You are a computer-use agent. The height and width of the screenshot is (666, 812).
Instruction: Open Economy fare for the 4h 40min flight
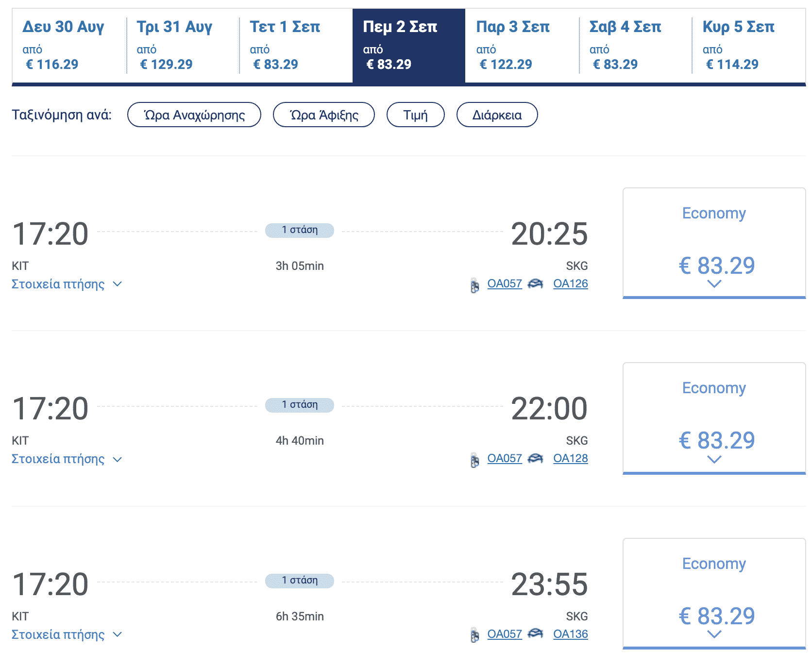714,417
